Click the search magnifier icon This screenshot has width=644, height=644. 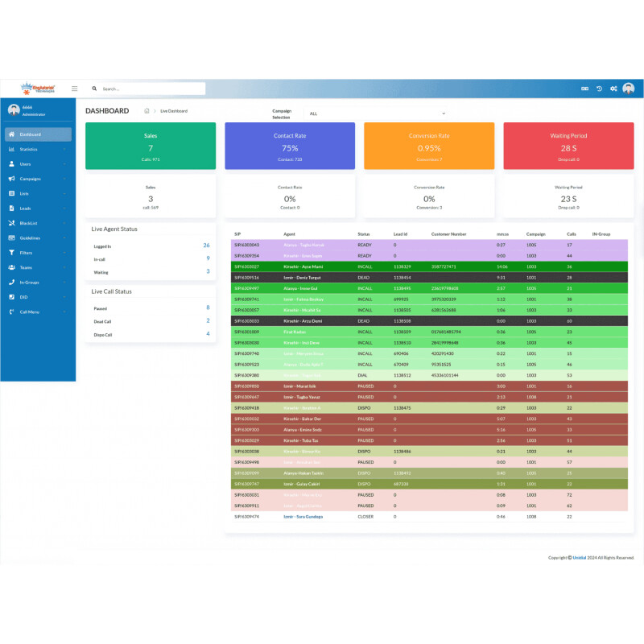tap(95, 89)
